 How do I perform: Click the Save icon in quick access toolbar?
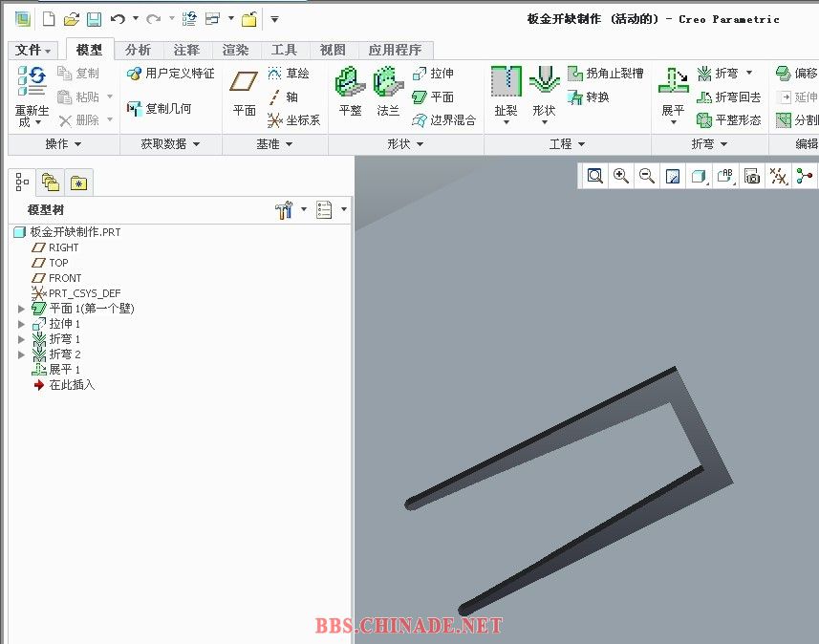(94, 19)
